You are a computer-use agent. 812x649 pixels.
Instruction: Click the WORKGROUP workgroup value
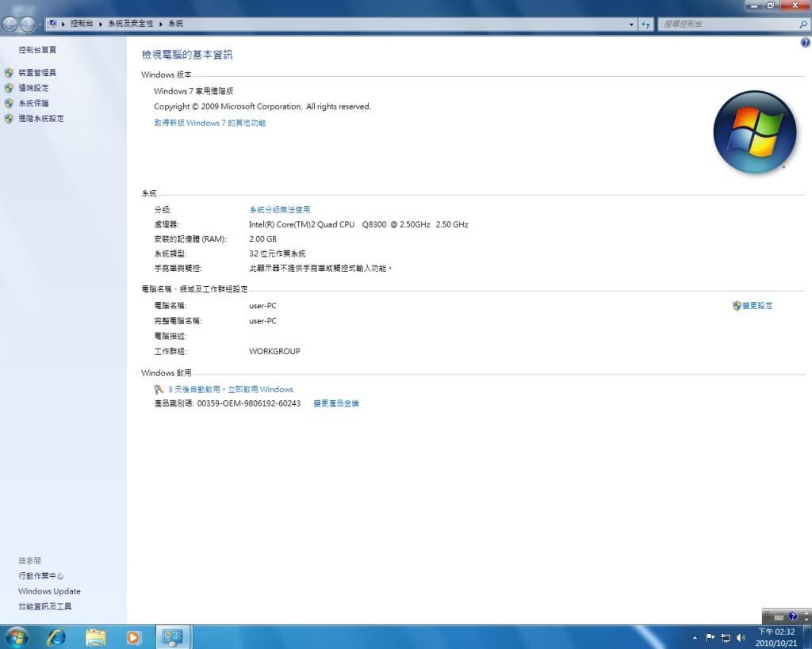tap(274, 351)
